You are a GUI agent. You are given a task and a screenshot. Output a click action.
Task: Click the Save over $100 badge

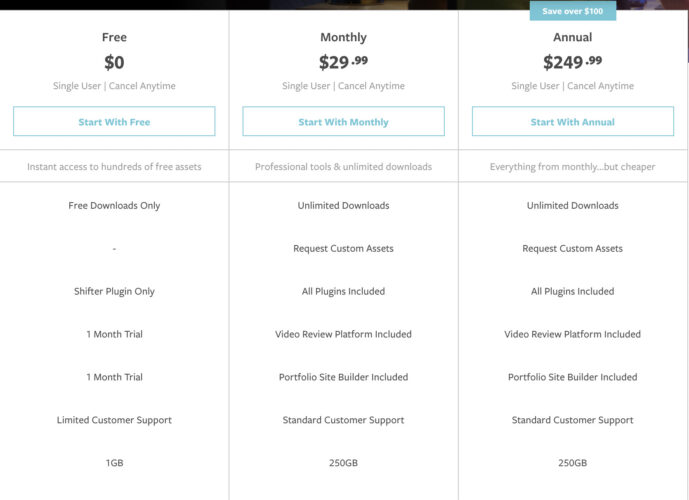(x=573, y=11)
